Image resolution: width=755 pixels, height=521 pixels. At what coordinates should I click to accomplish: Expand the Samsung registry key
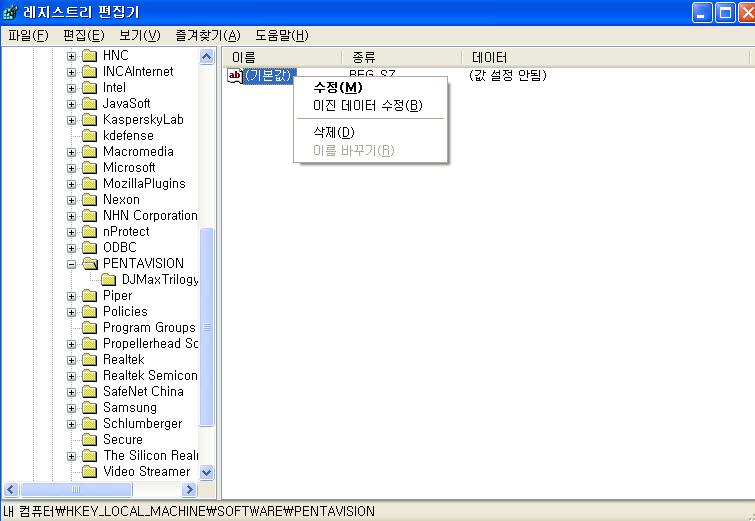[72, 408]
